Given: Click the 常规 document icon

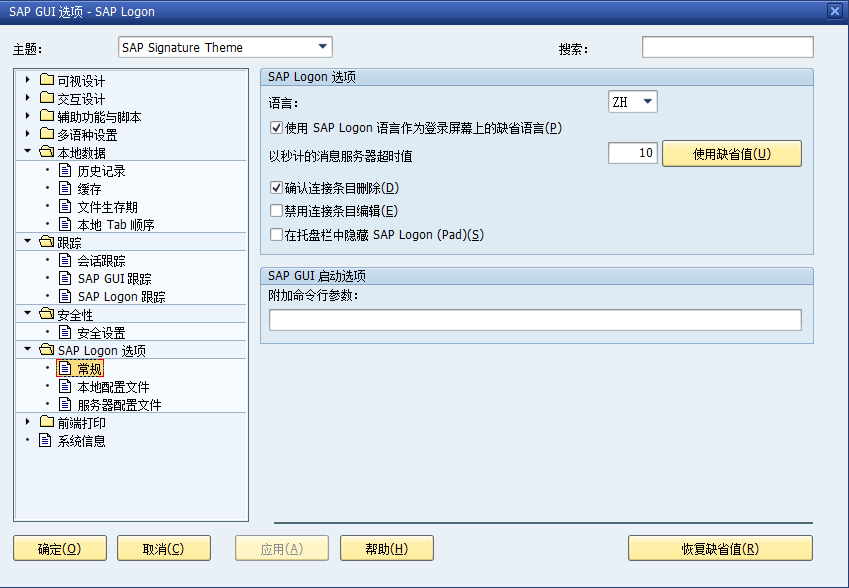Looking at the screenshot, I should (65, 369).
